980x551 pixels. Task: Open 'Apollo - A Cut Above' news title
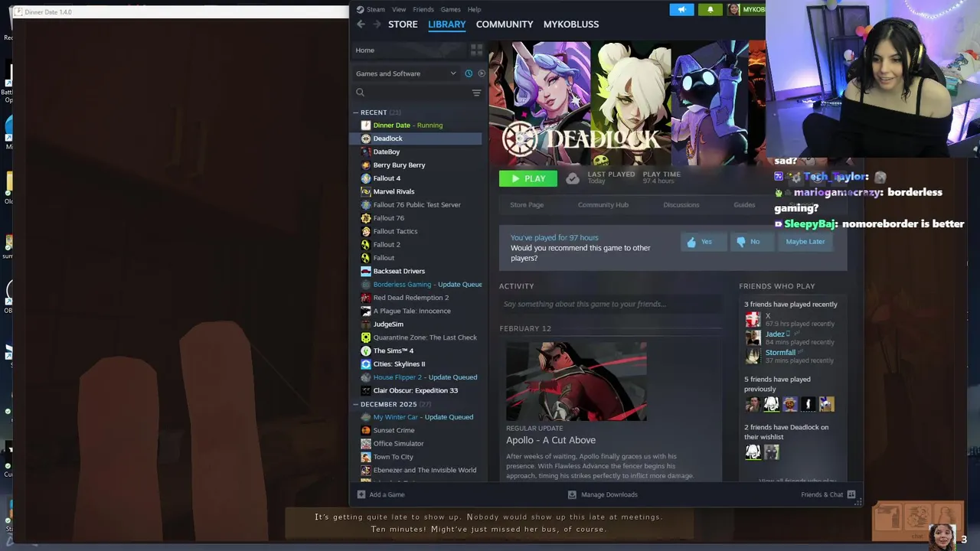tap(550, 440)
